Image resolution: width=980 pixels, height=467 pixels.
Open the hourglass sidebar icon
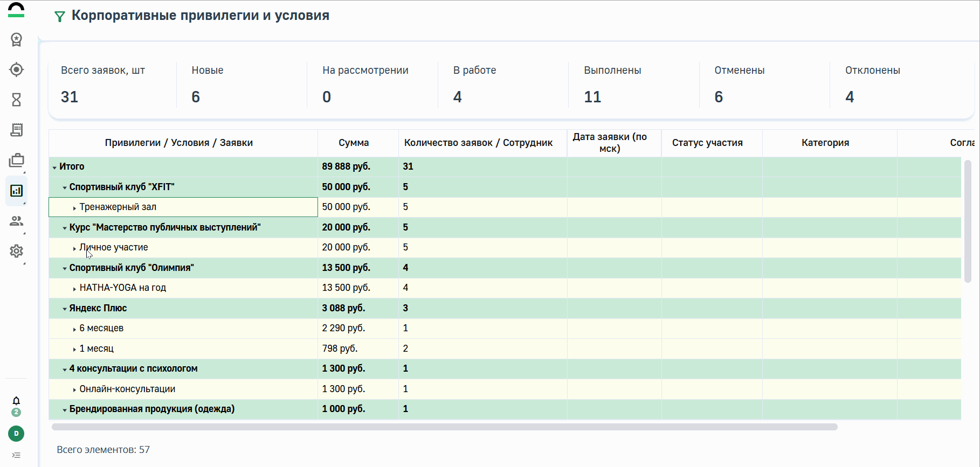17,100
